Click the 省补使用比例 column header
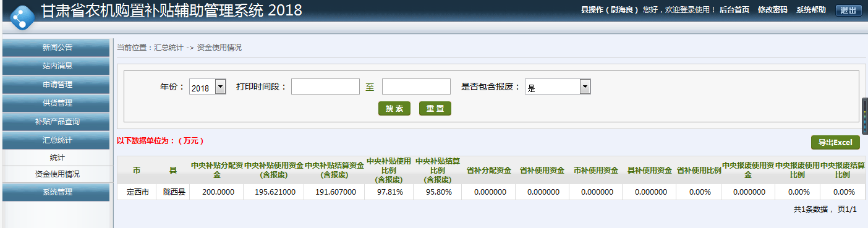Image resolution: width=868 pixels, height=228 pixels. (699, 170)
